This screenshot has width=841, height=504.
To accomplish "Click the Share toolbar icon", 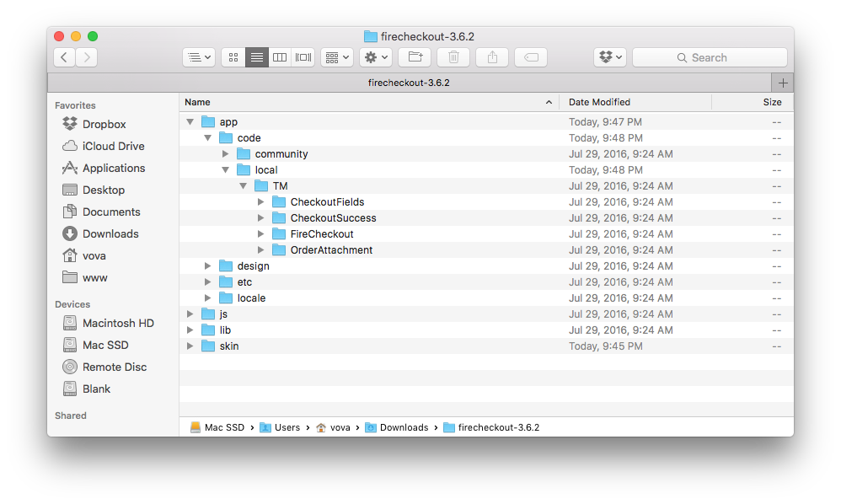I will point(492,57).
